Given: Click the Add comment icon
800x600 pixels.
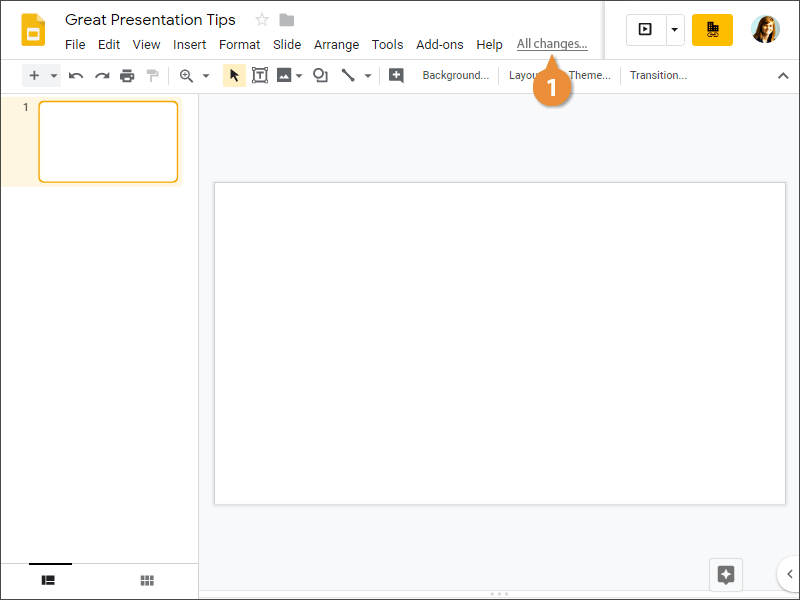Looking at the screenshot, I should [396, 75].
